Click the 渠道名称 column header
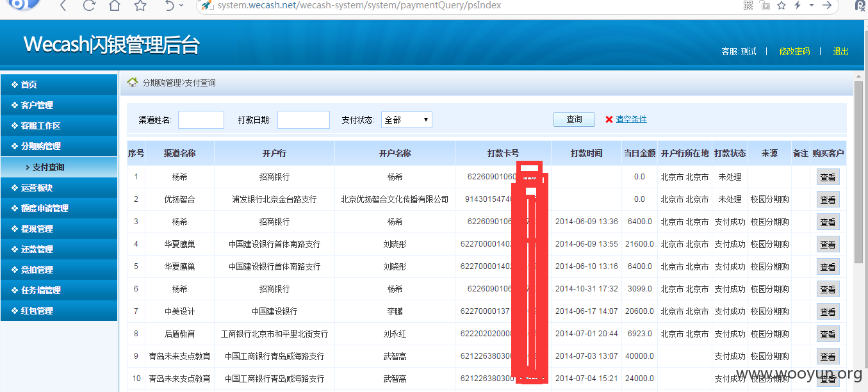868x392 pixels. (179, 153)
